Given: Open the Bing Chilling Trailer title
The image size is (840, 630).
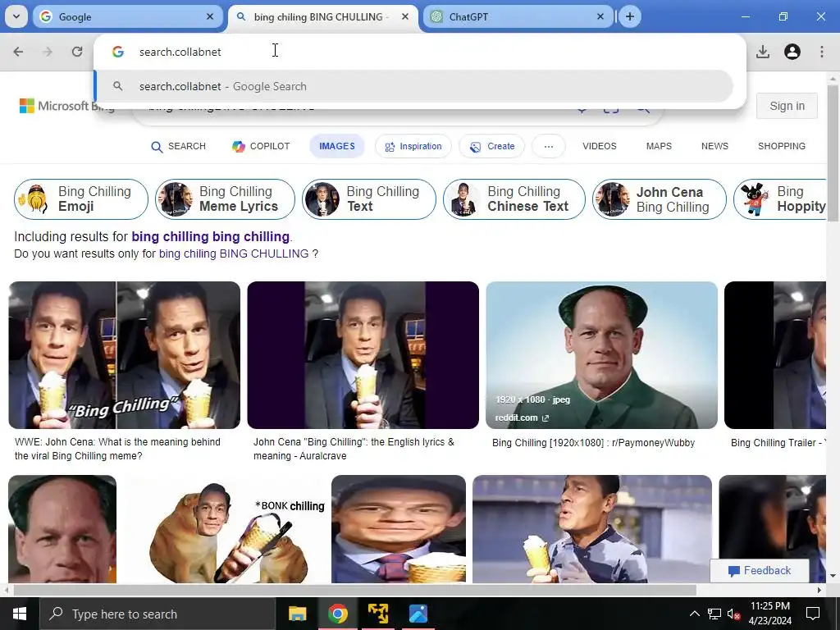Looking at the screenshot, I should [x=778, y=443].
